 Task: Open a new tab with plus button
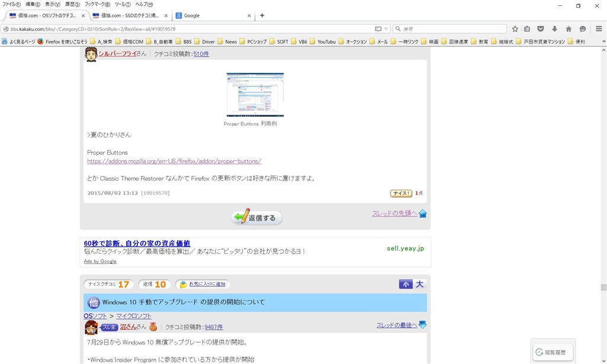[x=262, y=15]
